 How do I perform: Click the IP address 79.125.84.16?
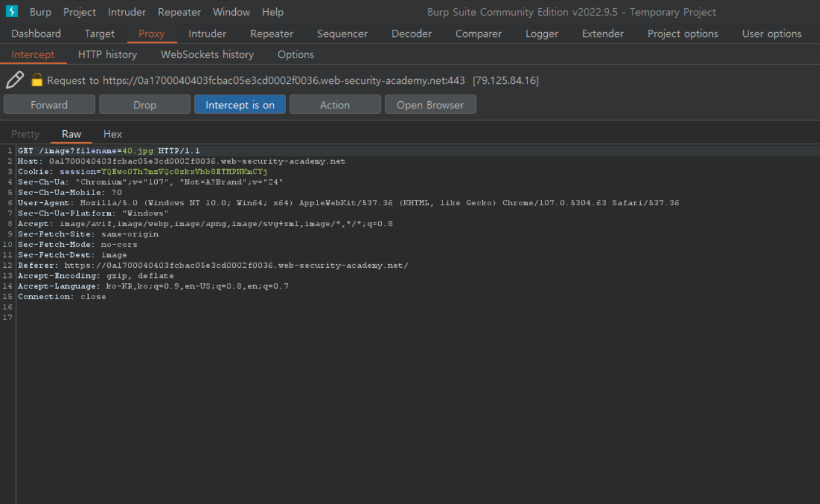pos(506,80)
